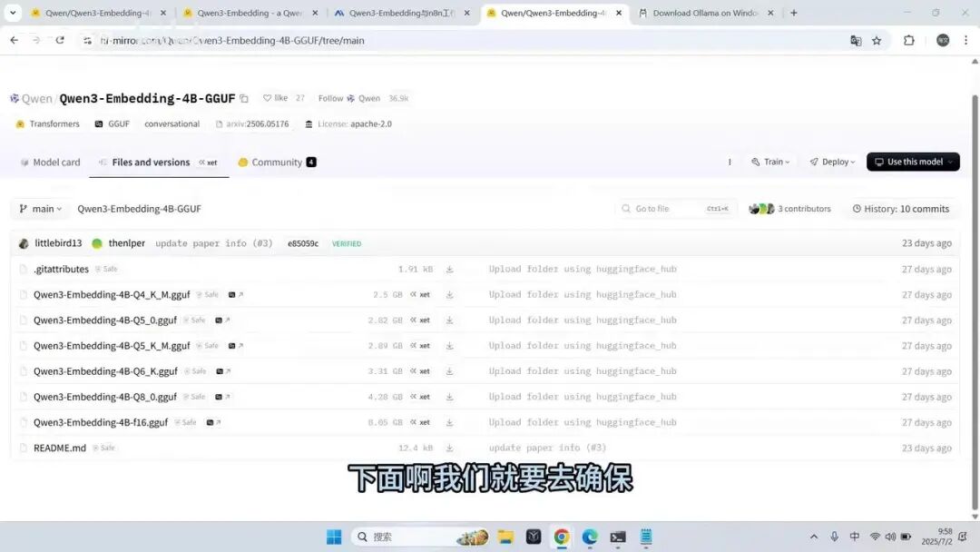Open File Explorer from the taskbar
The width and height of the screenshot is (980, 552).
click(x=505, y=537)
